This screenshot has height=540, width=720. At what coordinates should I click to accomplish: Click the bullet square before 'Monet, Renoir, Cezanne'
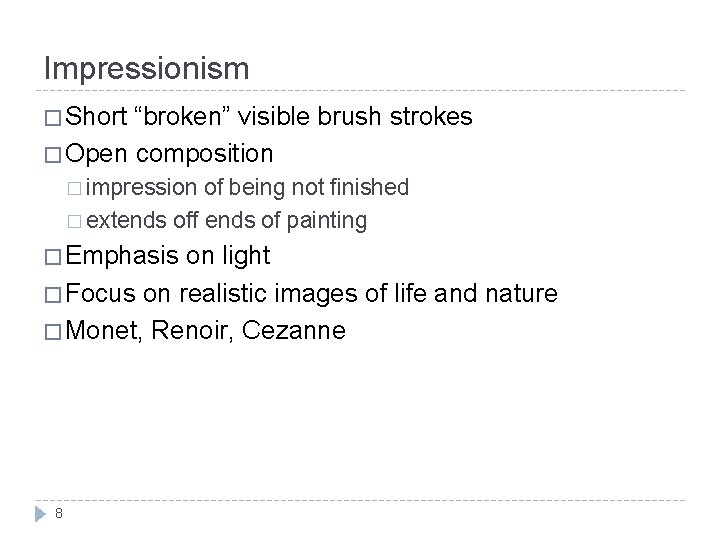point(53,331)
